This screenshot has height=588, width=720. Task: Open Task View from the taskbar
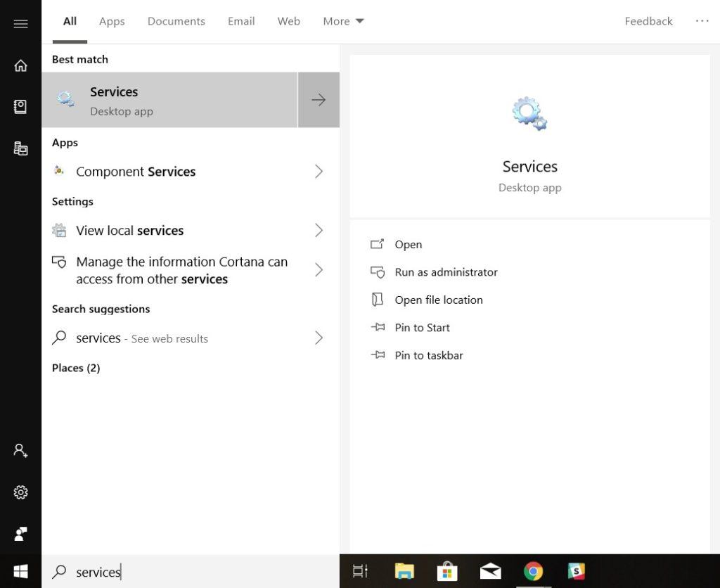click(x=360, y=571)
